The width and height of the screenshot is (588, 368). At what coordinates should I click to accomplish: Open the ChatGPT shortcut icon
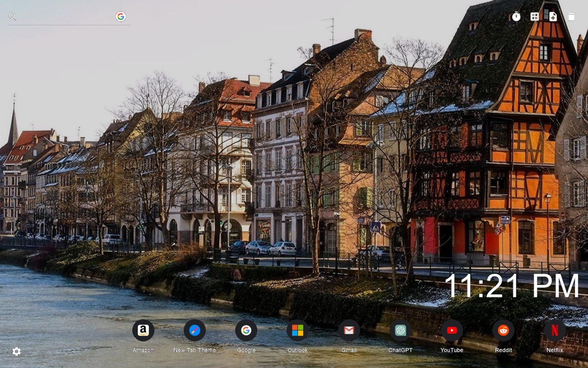[401, 330]
